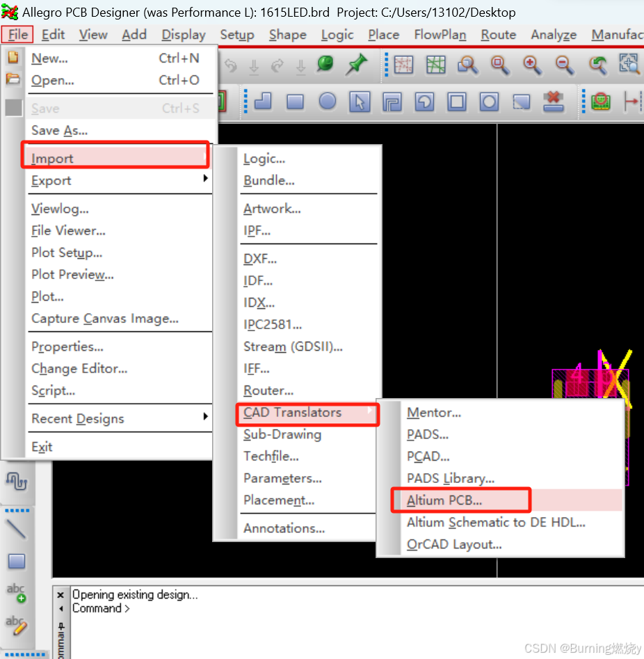
Task: Open the CAD Translators submenu
Action: 307,414
